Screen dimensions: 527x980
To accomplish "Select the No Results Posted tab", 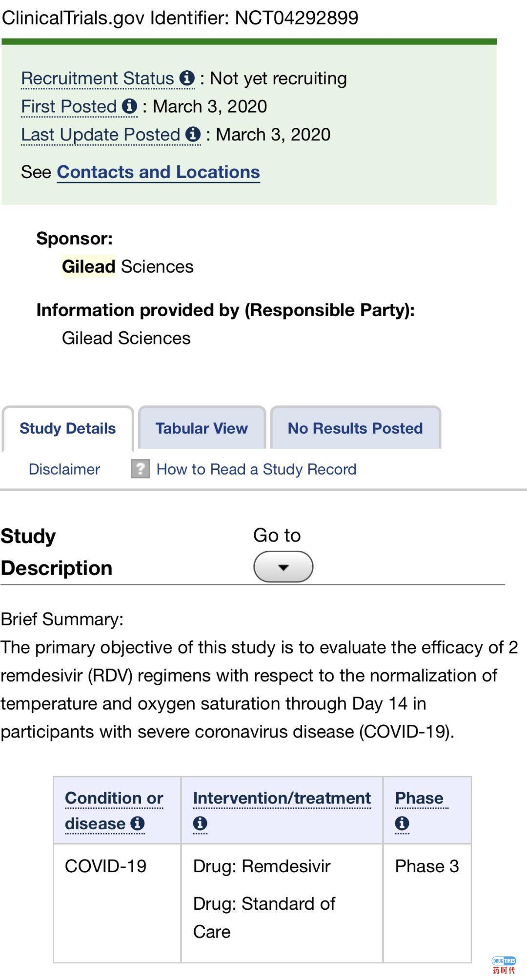I will [x=355, y=428].
